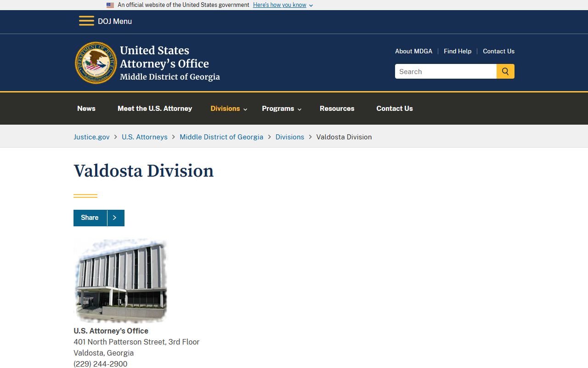Click the phone number (229) 244-2900

tap(101, 364)
